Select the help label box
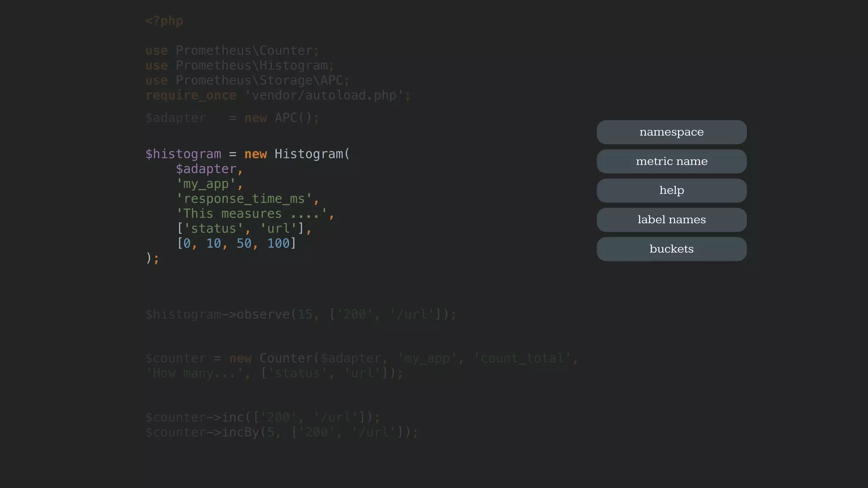This screenshot has height=488, width=868. (671, 191)
